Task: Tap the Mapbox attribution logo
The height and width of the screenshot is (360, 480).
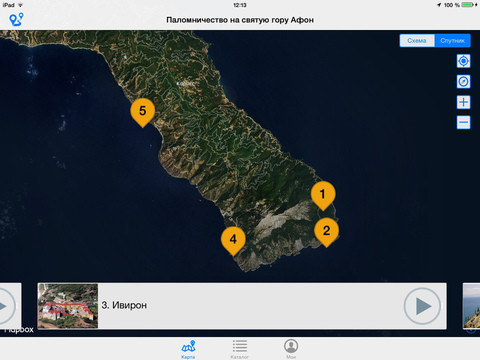Action: point(19,330)
